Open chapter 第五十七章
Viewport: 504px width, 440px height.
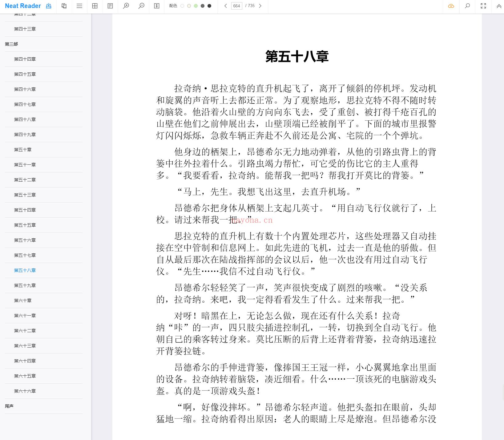pos(25,255)
